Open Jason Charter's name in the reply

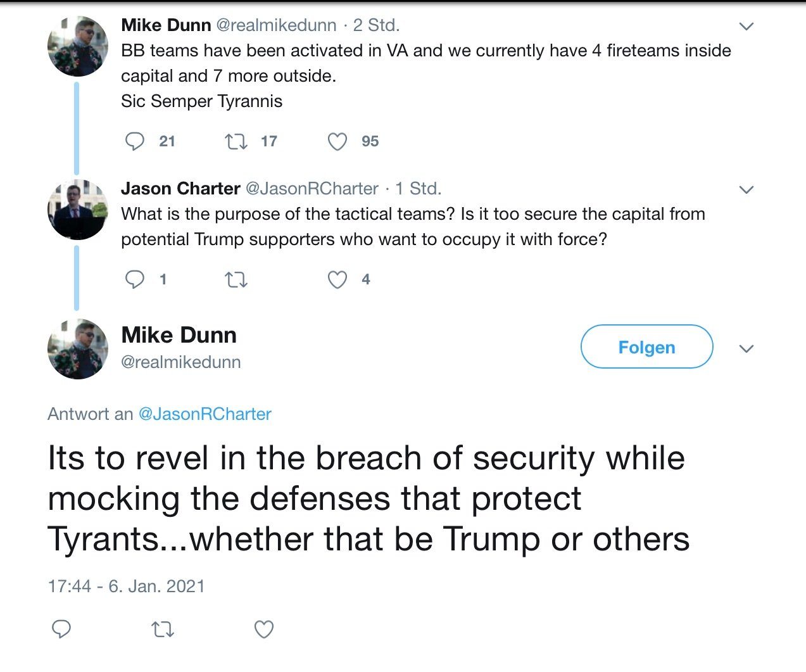click(180, 189)
